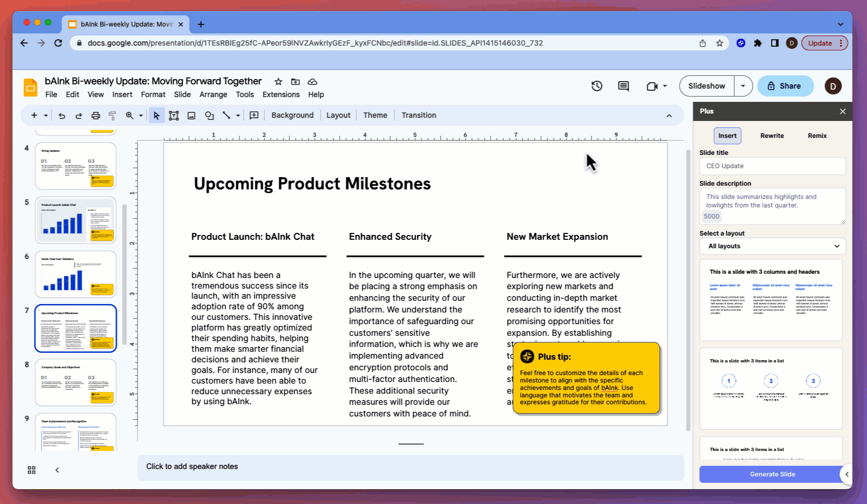This screenshot has width=867, height=504.
Task: Open the Google account avatar
Action: click(x=833, y=86)
